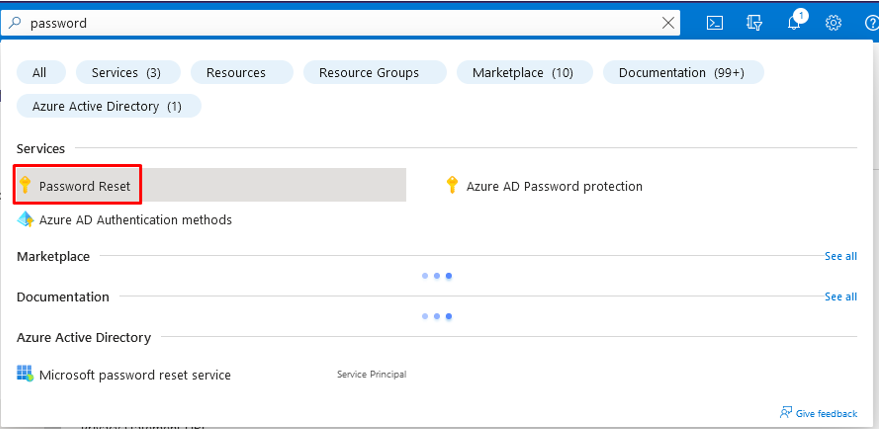Click the Give feedback person icon
The width and height of the screenshot is (879, 429).
(785, 413)
